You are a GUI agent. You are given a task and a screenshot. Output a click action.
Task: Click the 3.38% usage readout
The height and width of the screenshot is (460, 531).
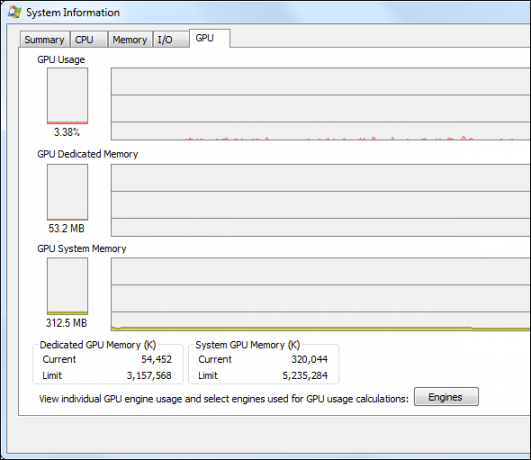67,132
